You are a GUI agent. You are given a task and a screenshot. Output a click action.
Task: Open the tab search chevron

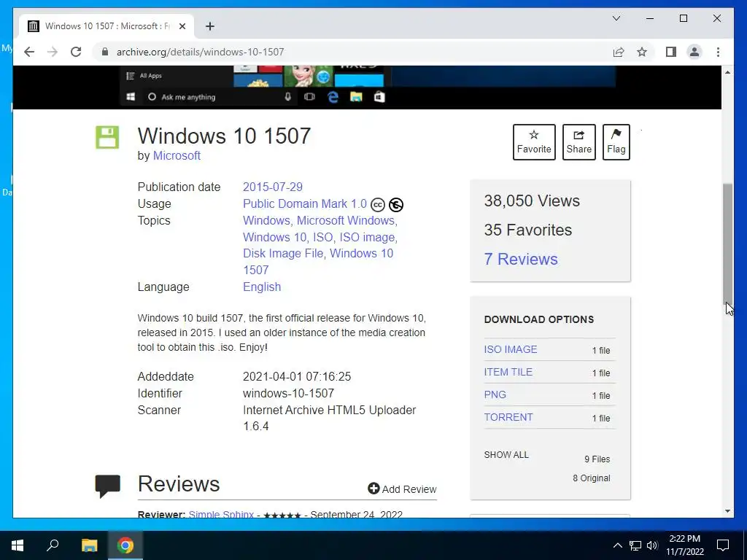[616, 18]
